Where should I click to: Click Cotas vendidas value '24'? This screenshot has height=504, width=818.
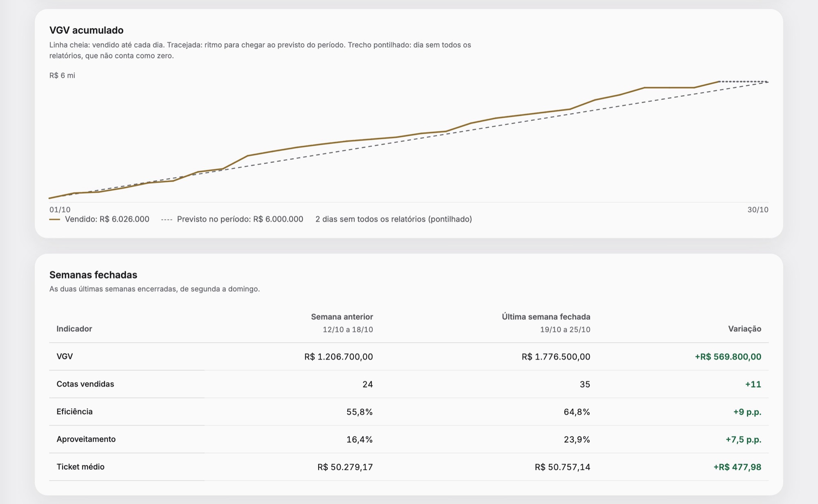coord(368,384)
